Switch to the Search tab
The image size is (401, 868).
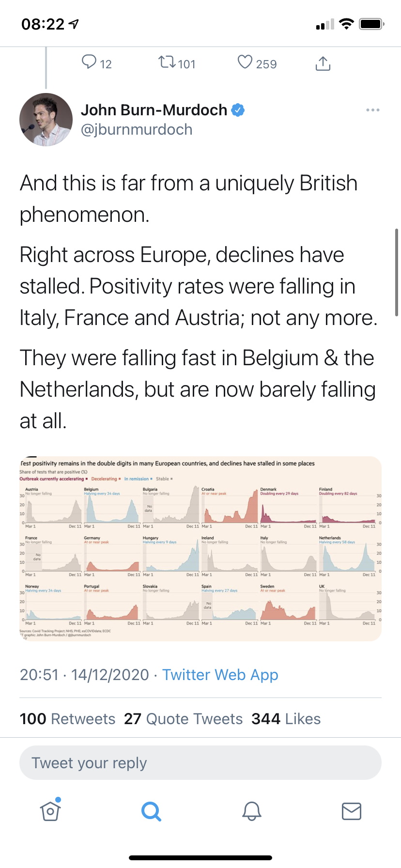coord(151,811)
